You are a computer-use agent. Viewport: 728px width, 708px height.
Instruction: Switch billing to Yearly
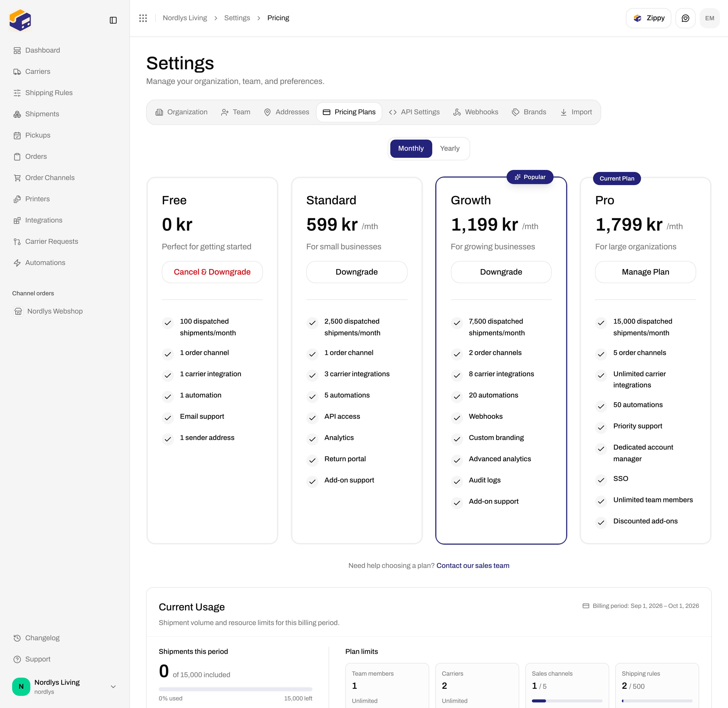pyautogui.click(x=450, y=148)
